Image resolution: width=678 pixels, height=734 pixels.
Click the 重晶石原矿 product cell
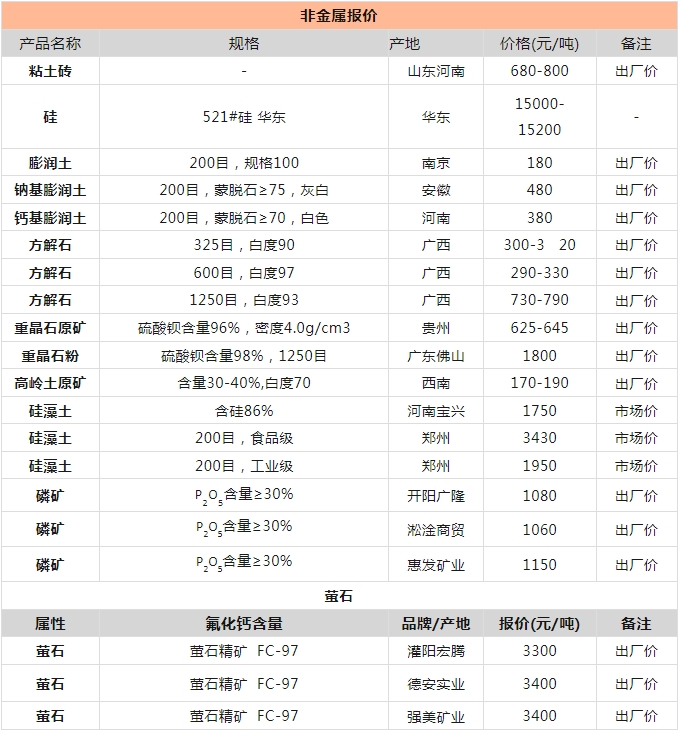(50, 328)
